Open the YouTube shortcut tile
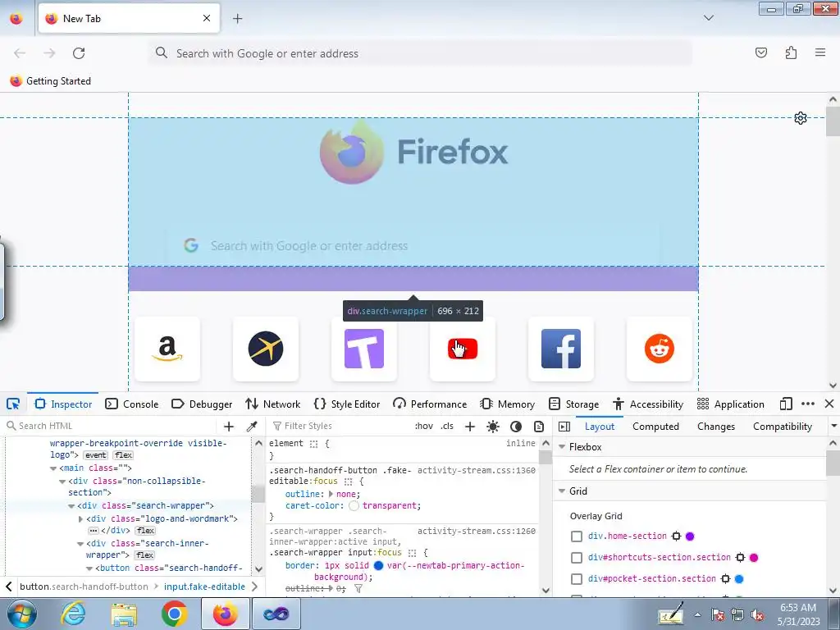Viewport: 840px width, 630px height. pyautogui.click(x=463, y=349)
